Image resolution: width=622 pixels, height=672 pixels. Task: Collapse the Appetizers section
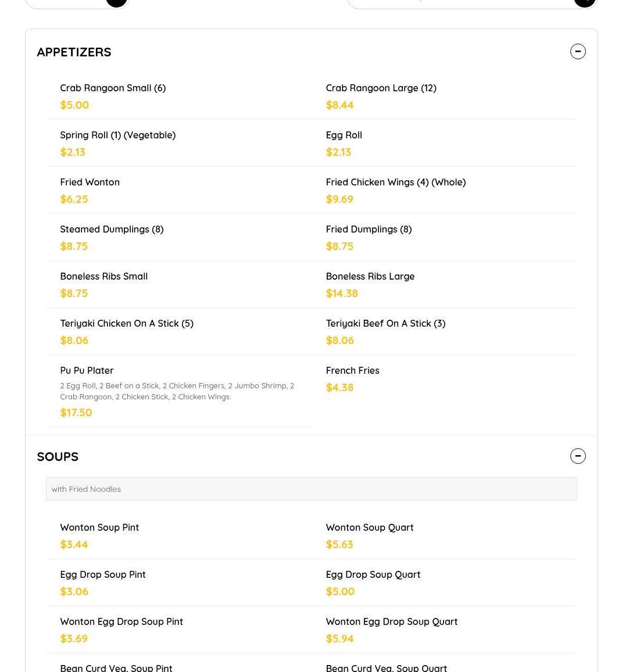[x=577, y=51]
